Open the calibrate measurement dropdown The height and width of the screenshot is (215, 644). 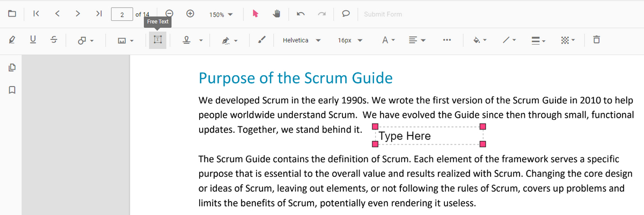(125, 40)
